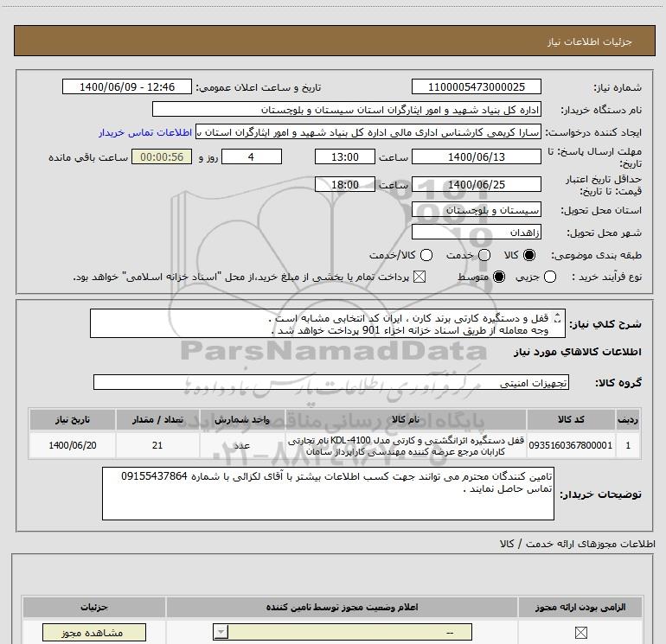Open the اطلاعات تماس خریدار link
Viewport: 666px width, 644px height.
145,132
